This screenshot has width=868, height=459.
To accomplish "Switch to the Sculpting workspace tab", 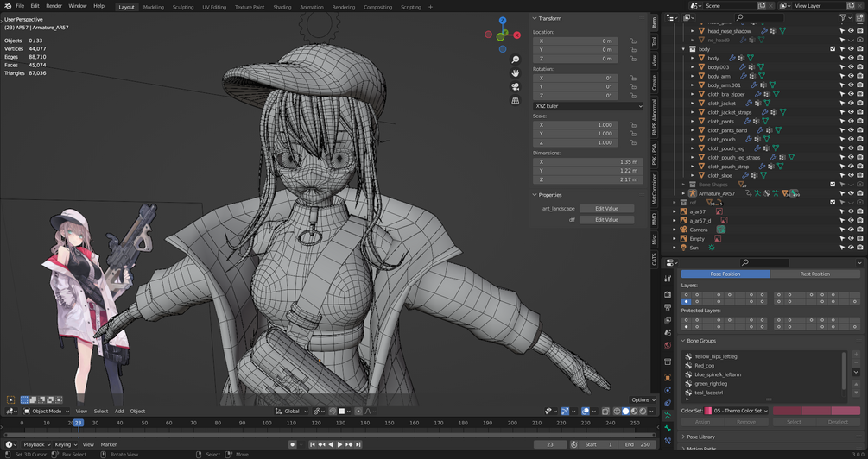I will 183,7.
